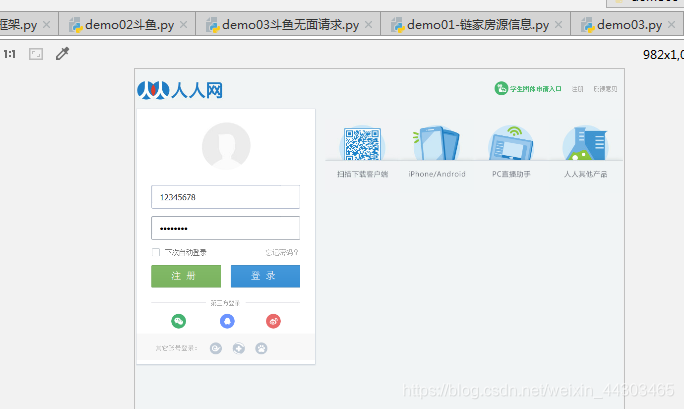The height and width of the screenshot is (409, 684).
Task: Switch to the demo02斗鱼.py tab
Action: 129,25
